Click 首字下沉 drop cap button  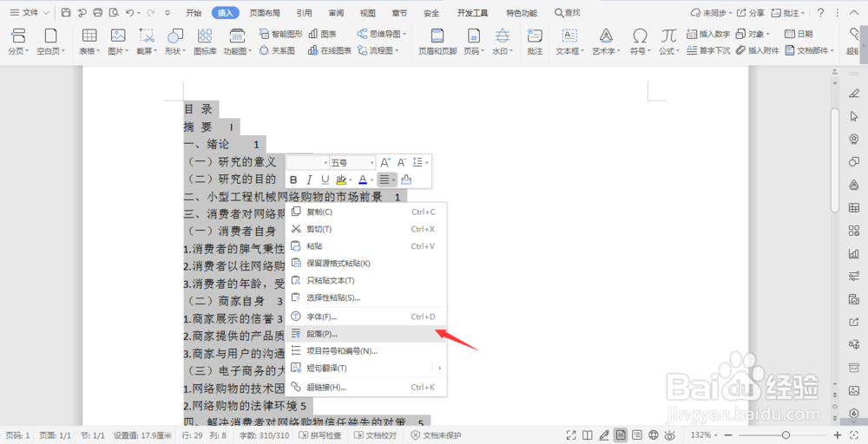708,50
